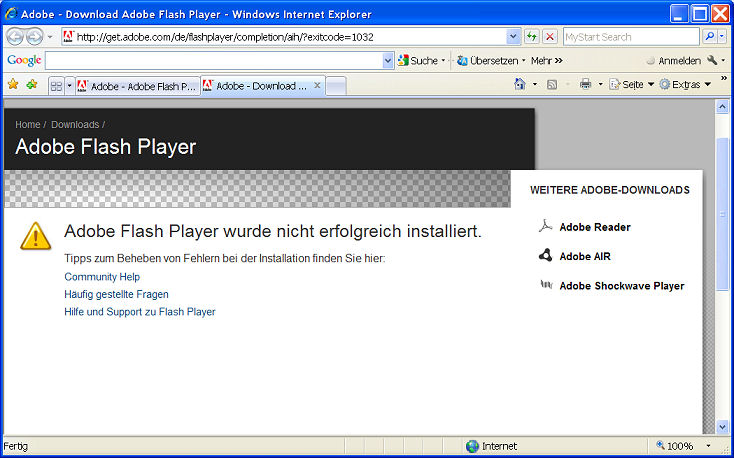The width and height of the screenshot is (734, 458).
Task: Open Hilfe und Support zu Flash Player
Action: click(x=139, y=311)
